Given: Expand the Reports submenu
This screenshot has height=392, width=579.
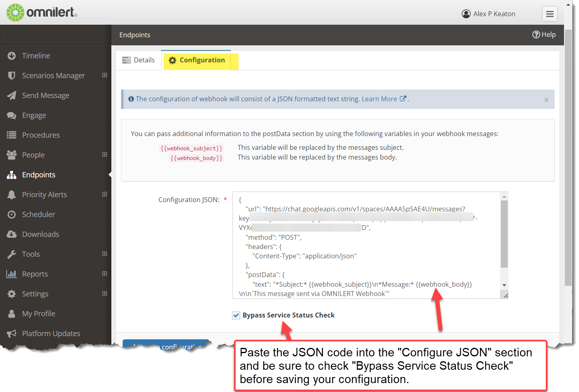Looking at the screenshot, I should pyautogui.click(x=105, y=274).
